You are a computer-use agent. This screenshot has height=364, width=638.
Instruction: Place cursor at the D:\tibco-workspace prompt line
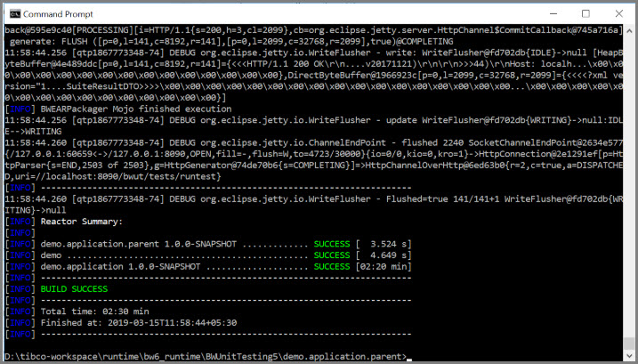pyautogui.click(x=206, y=357)
